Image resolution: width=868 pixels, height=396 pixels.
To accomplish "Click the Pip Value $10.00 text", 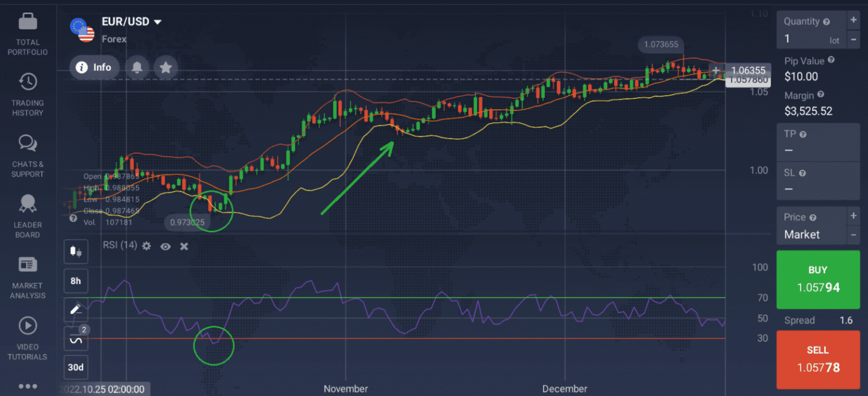I will click(x=801, y=76).
